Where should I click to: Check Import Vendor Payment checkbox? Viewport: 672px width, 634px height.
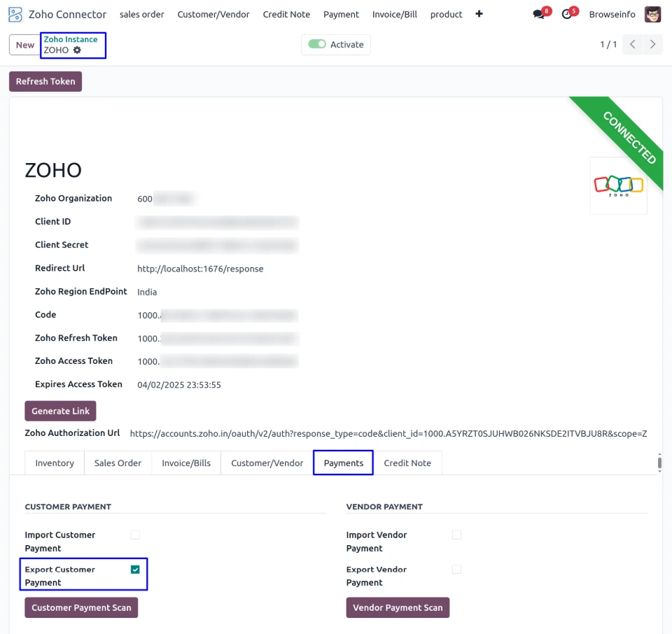[x=456, y=535]
